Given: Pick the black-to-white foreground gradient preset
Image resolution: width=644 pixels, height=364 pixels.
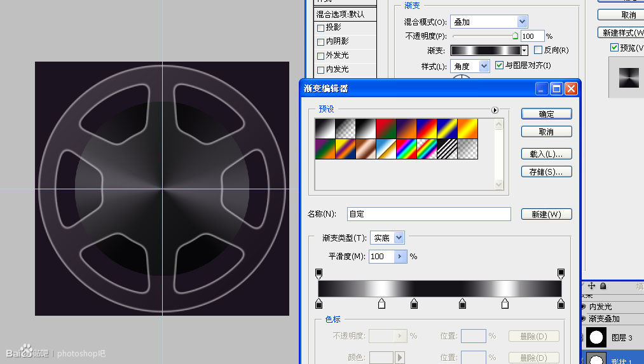Looking at the screenshot, I should pyautogui.click(x=325, y=128).
